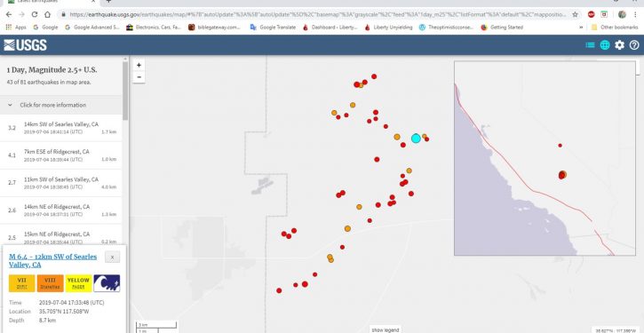Open the ShakeMap VIII orange badge
This screenshot has height=333, width=644.
pyautogui.click(x=50, y=283)
